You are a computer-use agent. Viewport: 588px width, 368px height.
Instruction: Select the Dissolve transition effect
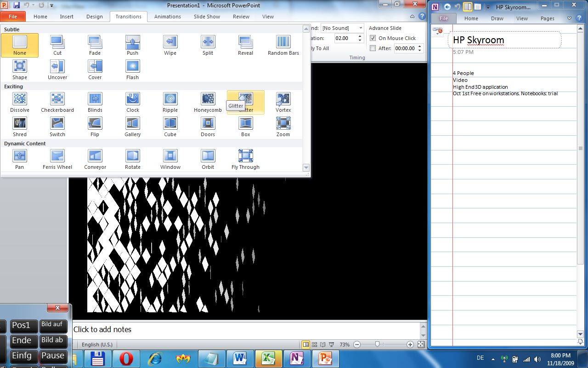click(19, 99)
